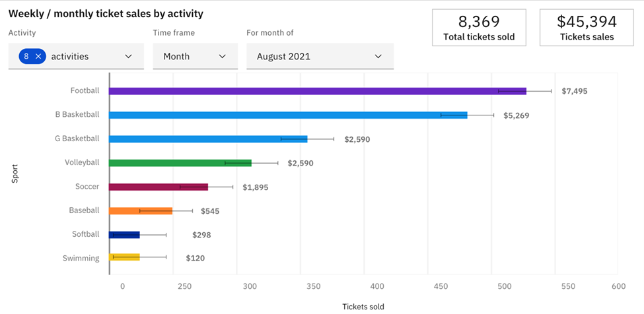The image size is (644, 314).
Task: Click the B Basketball axis label
Action: pos(77,114)
